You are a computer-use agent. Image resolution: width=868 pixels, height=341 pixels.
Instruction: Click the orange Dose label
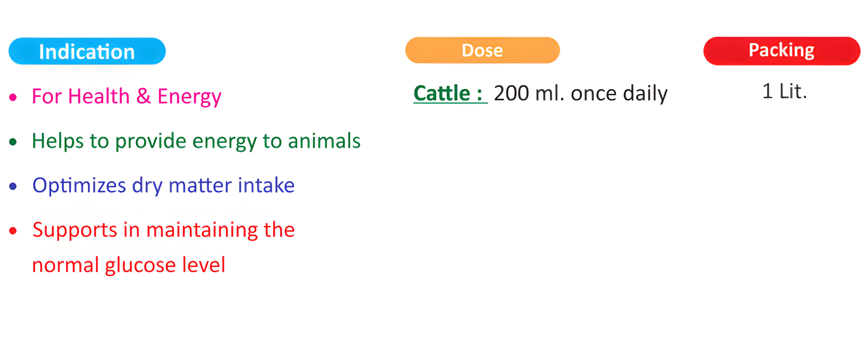(x=482, y=50)
